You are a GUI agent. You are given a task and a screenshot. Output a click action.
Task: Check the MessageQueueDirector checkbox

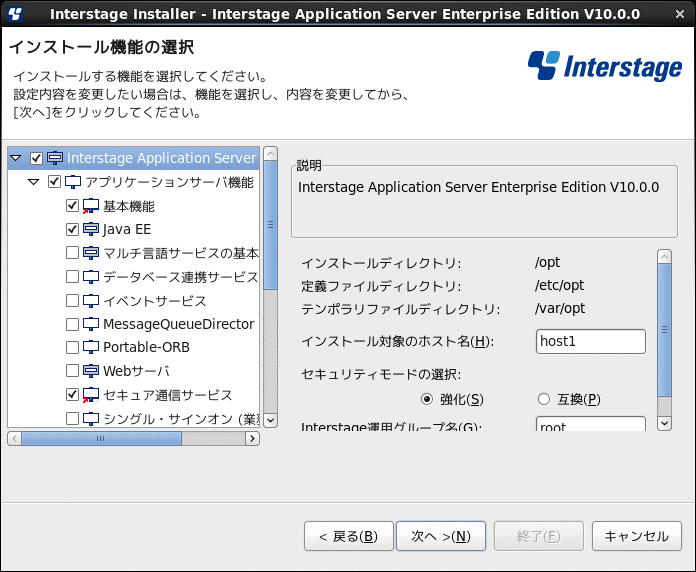pyautogui.click(x=72, y=324)
